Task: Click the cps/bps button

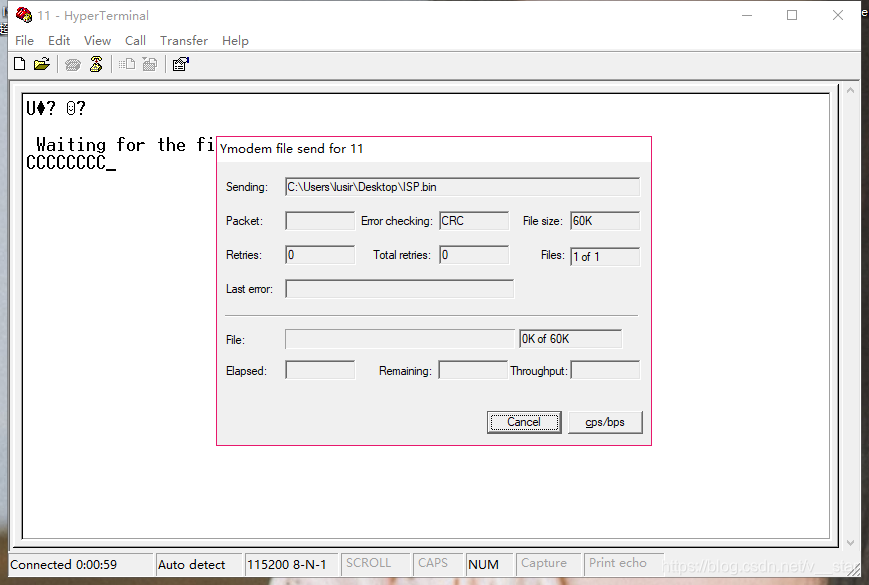Action: tap(605, 422)
